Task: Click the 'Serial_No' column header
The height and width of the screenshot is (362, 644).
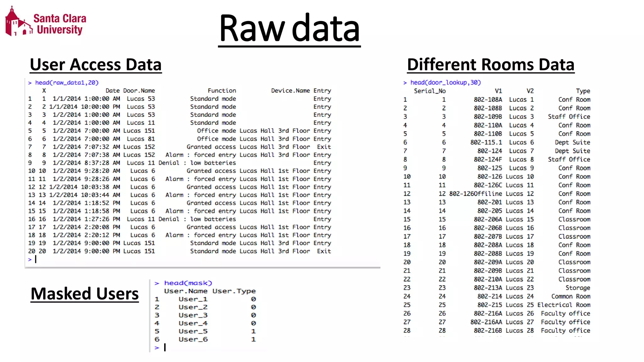Action: (x=430, y=91)
